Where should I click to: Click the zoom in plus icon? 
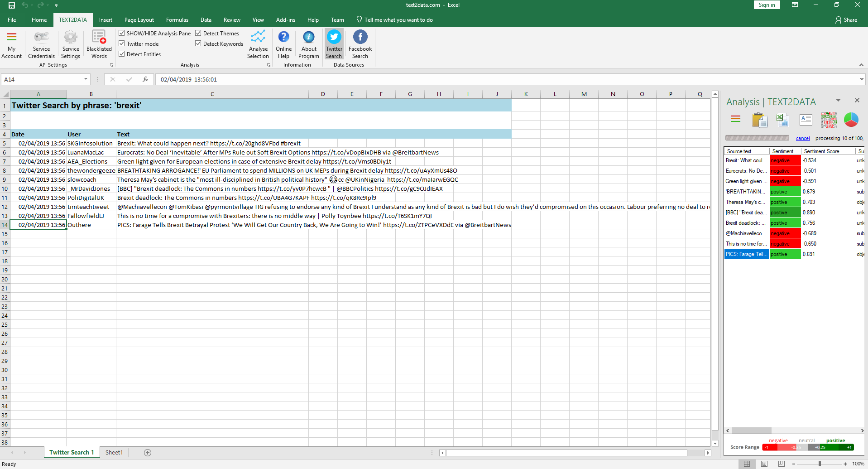[845, 464]
